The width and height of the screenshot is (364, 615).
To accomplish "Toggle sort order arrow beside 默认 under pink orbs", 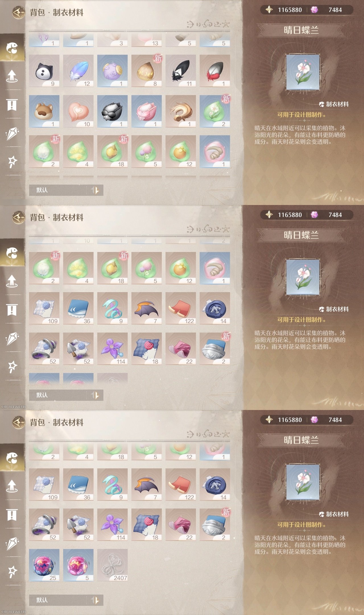I will tap(96, 600).
